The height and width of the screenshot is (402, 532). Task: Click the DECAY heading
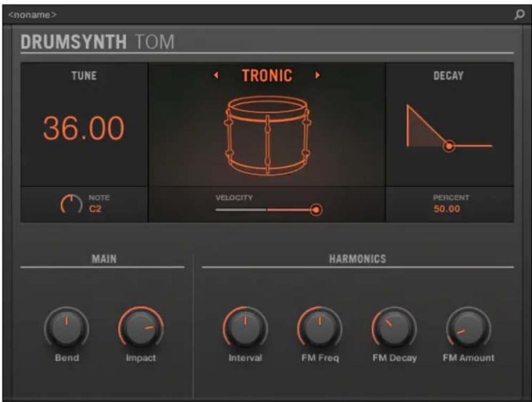[448, 76]
